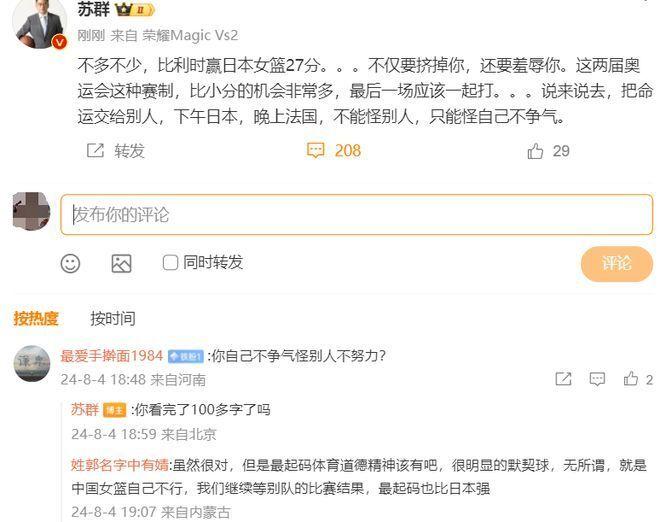
Task: Focus the 发布你的评论 input box
Action: click(x=357, y=215)
